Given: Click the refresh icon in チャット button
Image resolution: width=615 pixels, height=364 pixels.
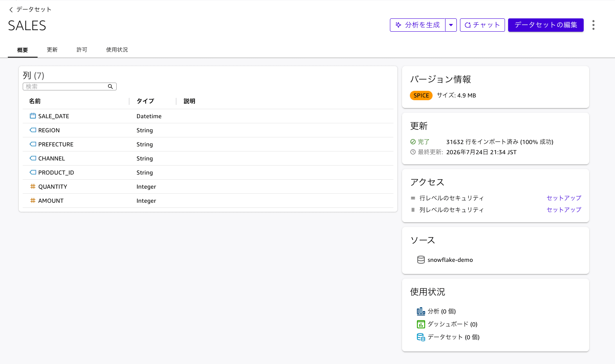Looking at the screenshot, I should pos(467,25).
